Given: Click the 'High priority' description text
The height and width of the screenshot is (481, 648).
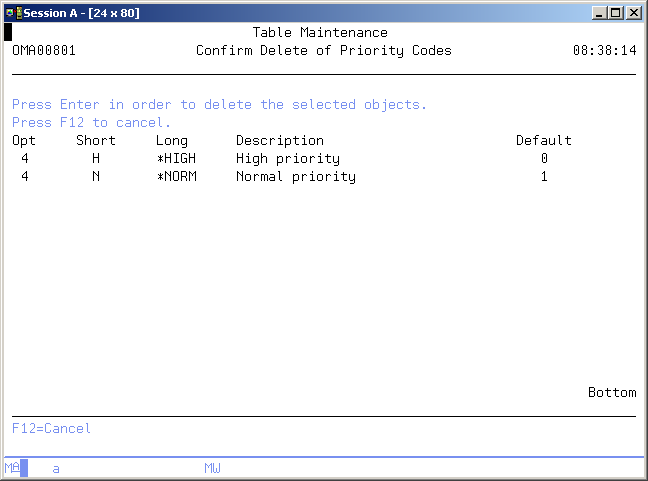Looking at the screenshot, I should point(288,159).
